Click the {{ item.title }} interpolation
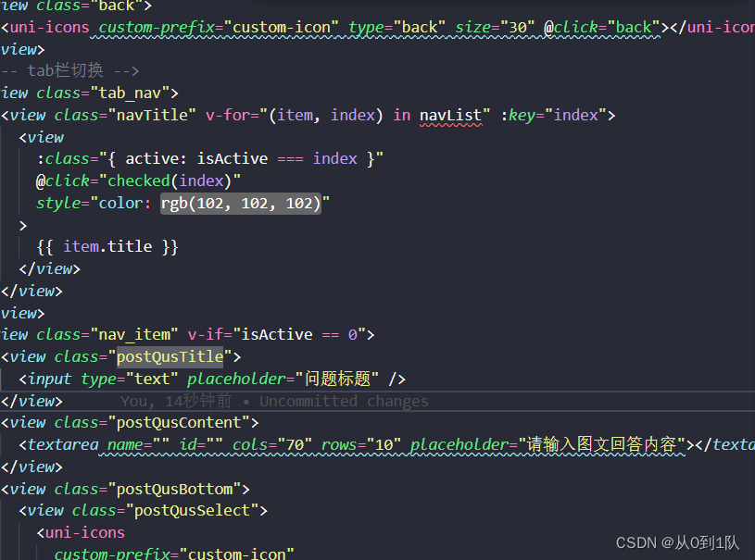Viewport: 755px width, 560px height. pyautogui.click(x=107, y=246)
